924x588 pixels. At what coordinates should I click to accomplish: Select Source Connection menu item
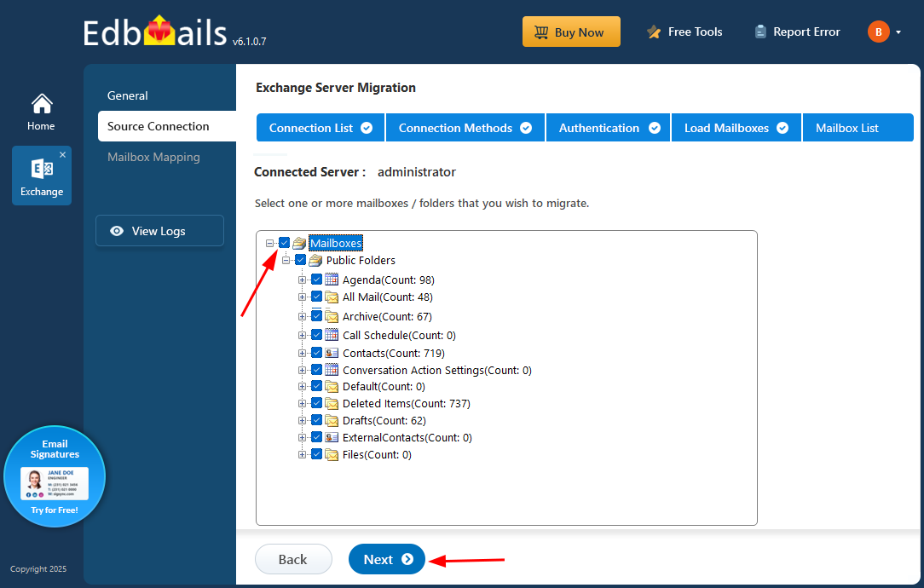tap(167, 126)
